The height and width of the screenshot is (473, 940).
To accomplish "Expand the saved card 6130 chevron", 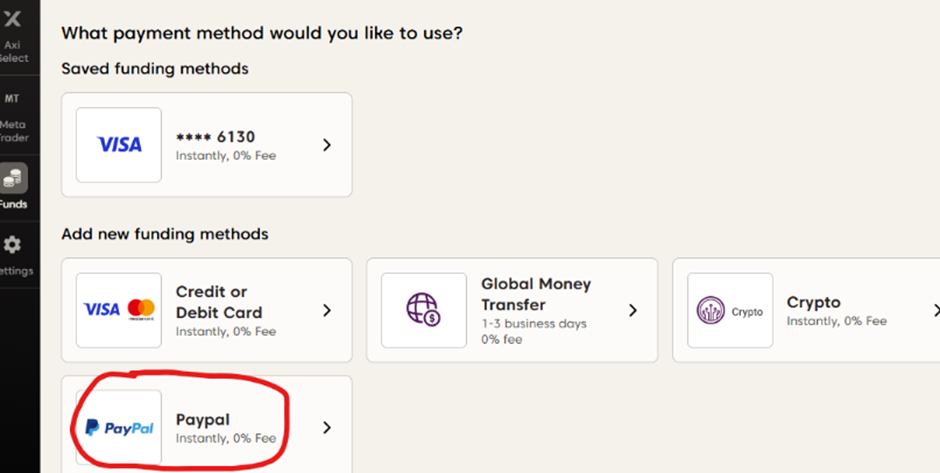I will (x=327, y=145).
